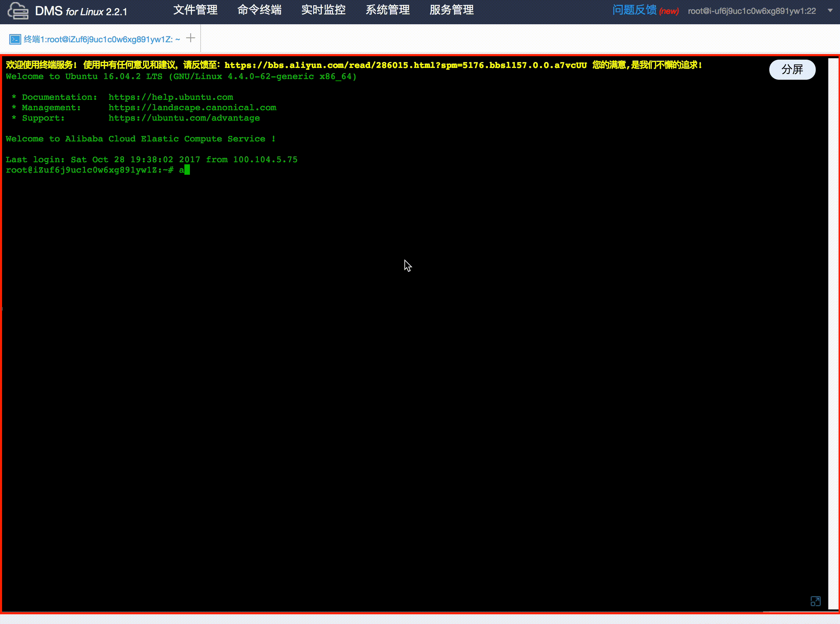
Task: Open the 命令终端 menu
Action: (x=259, y=10)
